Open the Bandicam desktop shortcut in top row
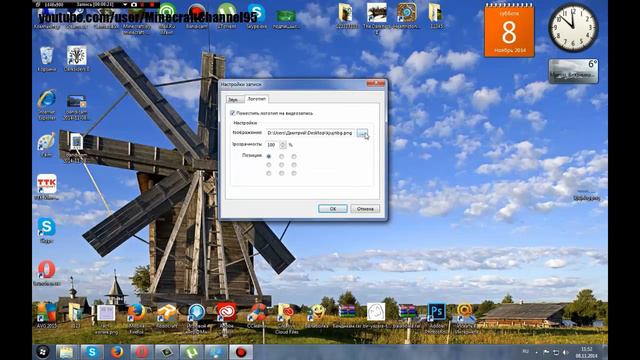This screenshot has height=360, width=640. point(197,16)
